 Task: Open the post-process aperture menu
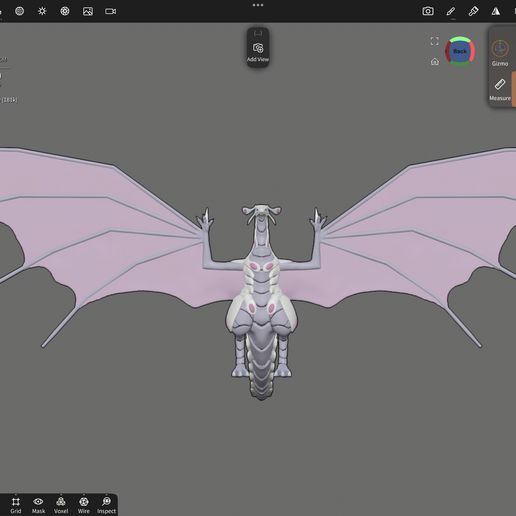[65, 11]
